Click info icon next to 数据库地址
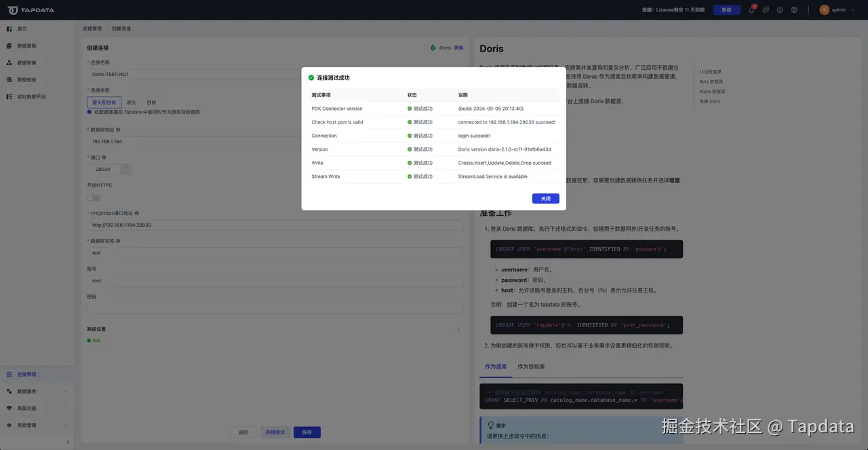868x450 pixels. 118,129
